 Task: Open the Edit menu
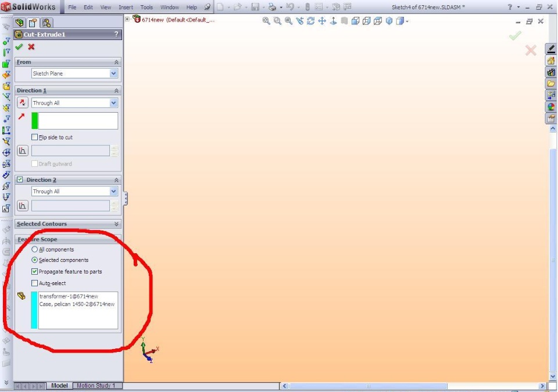(88, 7)
